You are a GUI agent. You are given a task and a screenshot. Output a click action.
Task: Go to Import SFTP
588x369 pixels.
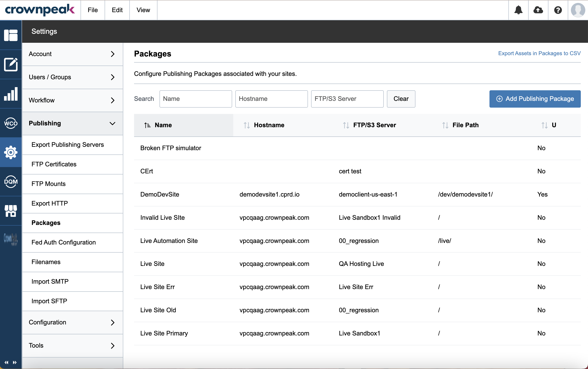coord(73,301)
